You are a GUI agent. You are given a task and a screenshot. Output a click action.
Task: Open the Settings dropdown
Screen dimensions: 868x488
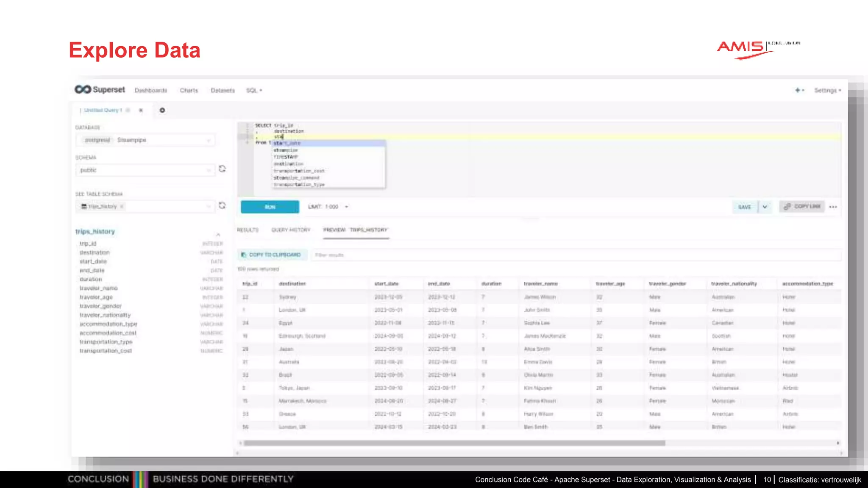(x=827, y=90)
